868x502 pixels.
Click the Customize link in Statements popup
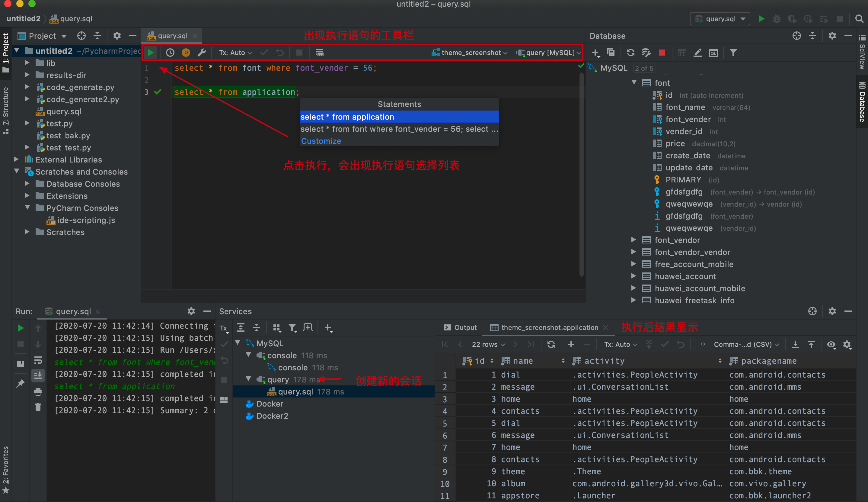[321, 141]
